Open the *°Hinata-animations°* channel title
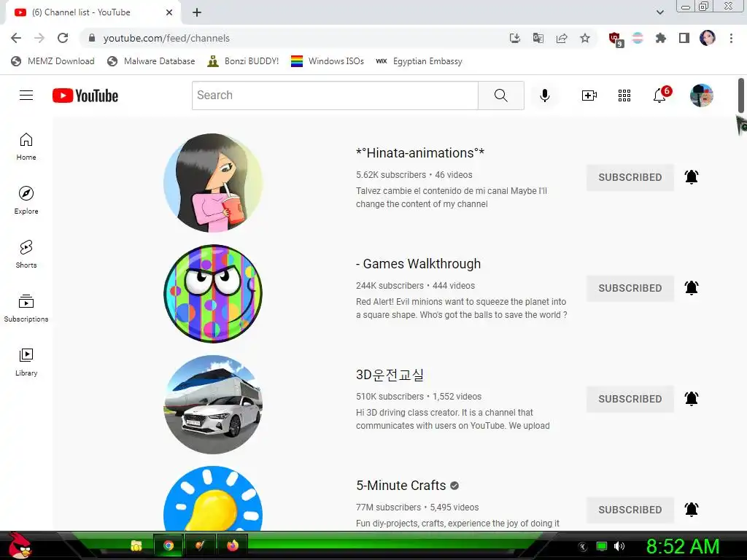 420,153
